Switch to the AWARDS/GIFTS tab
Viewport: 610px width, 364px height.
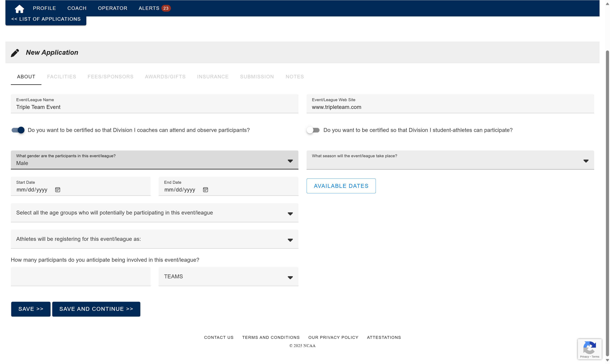coord(165,77)
